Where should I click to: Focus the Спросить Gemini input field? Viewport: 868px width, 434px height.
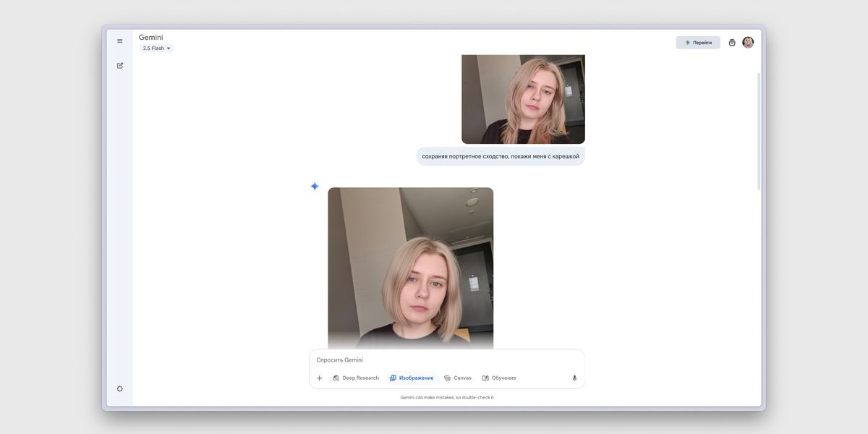pos(441,360)
